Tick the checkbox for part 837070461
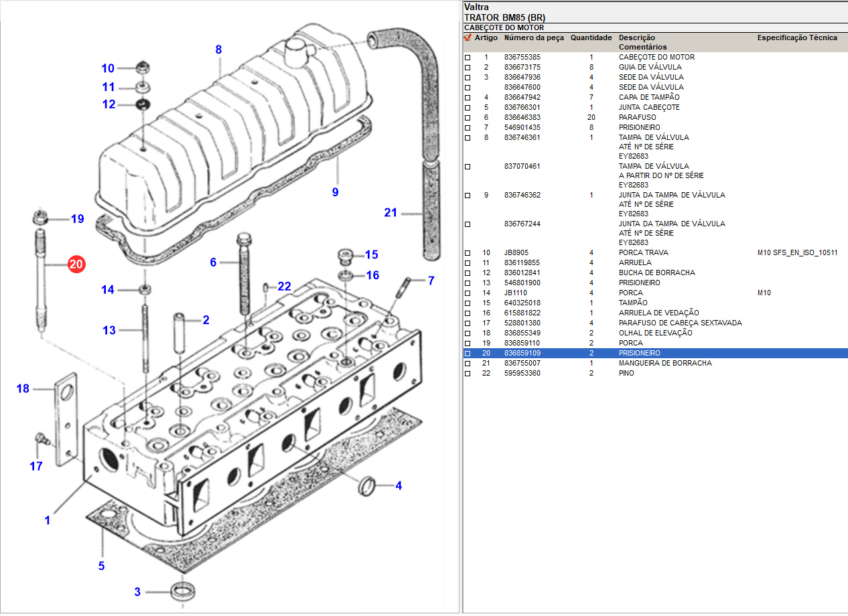 coord(468,166)
